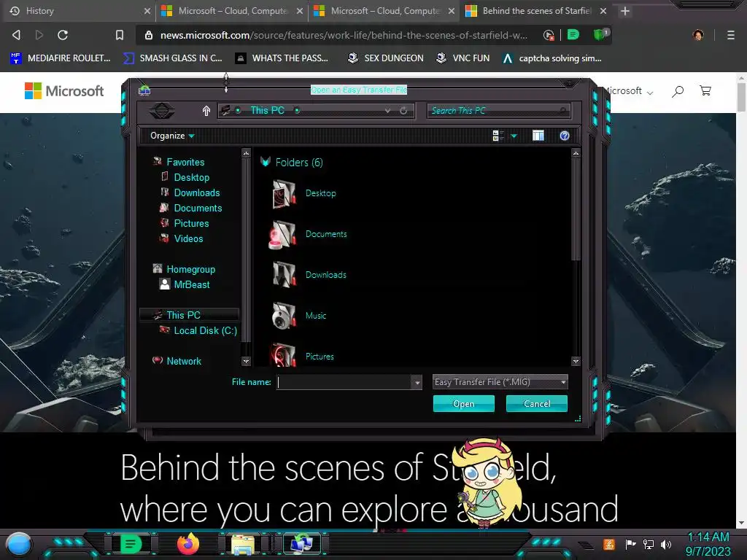Open the view options dropdown arrow

coord(514,136)
